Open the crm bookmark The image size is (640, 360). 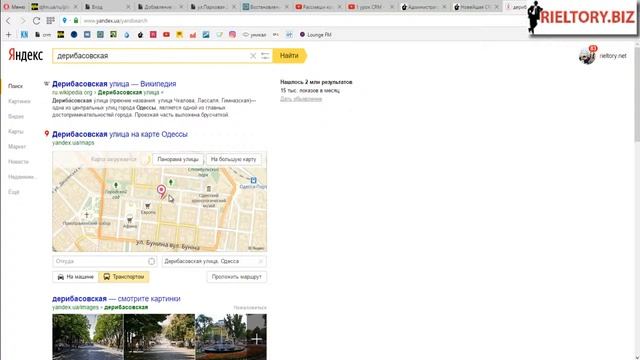coord(43,35)
